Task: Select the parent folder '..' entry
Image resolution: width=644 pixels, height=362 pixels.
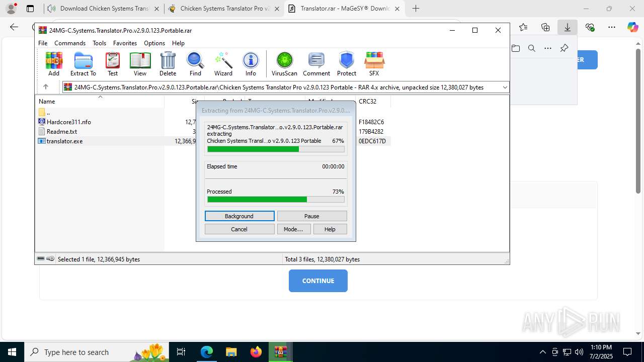Action: (x=44, y=113)
